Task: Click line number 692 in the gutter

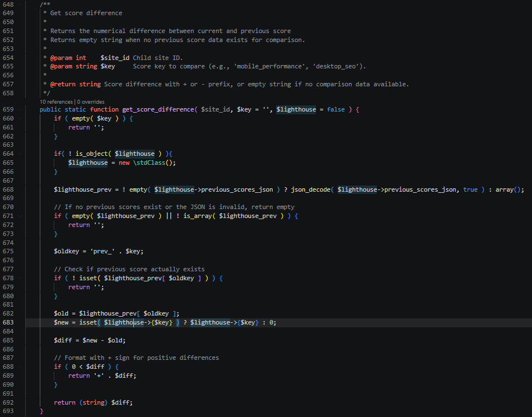Action: (8, 402)
